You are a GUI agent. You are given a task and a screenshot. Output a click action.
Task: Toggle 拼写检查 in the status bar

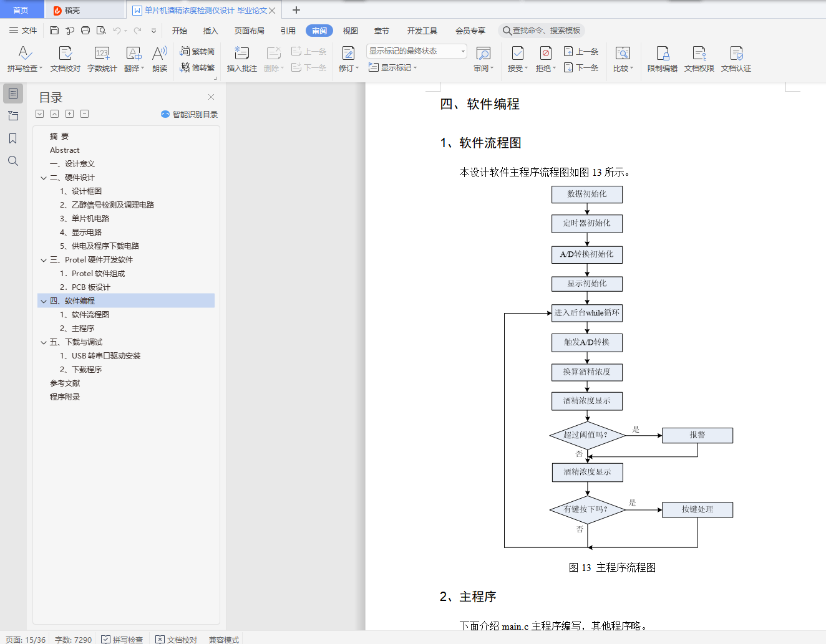point(122,640)
